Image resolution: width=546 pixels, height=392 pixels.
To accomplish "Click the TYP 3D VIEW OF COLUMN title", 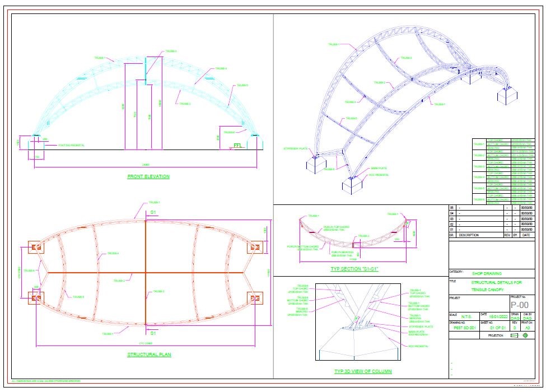I will point(362,372).
